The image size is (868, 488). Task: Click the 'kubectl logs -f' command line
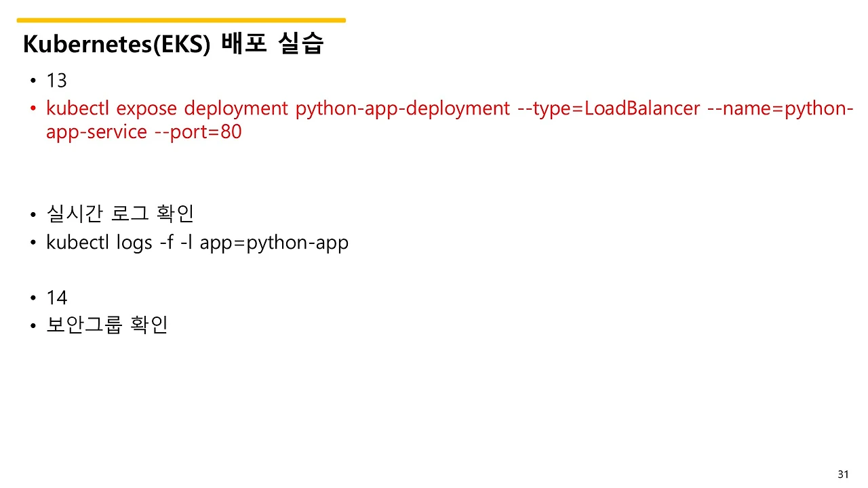click(197, 242)
